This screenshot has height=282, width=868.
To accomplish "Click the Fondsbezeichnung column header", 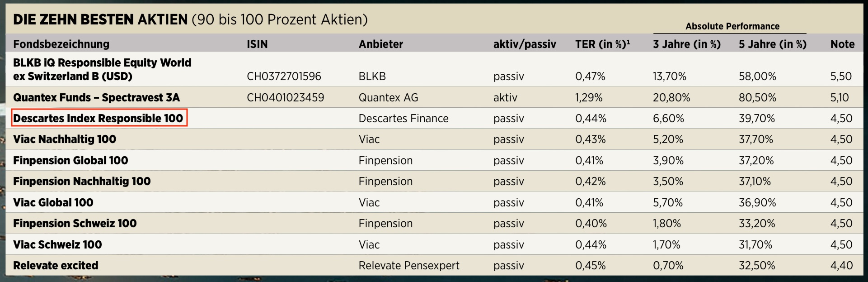I will [x=61, y=44].
